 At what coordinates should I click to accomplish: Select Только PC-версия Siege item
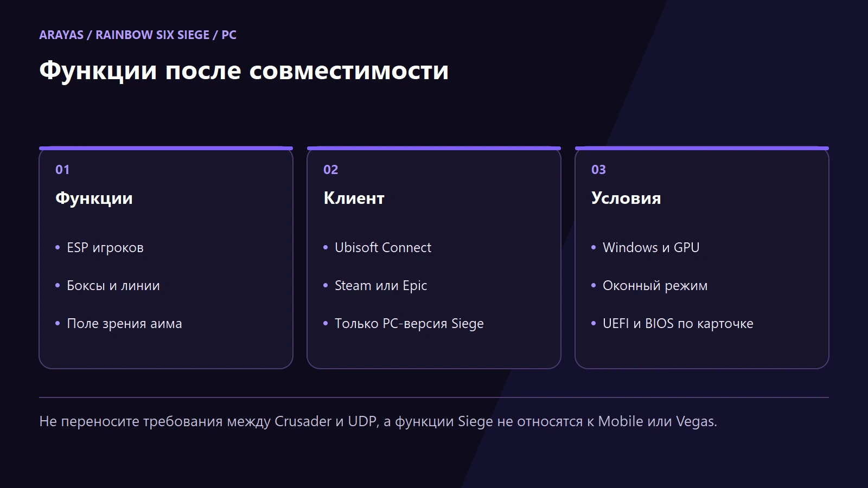tap(409, 324)
